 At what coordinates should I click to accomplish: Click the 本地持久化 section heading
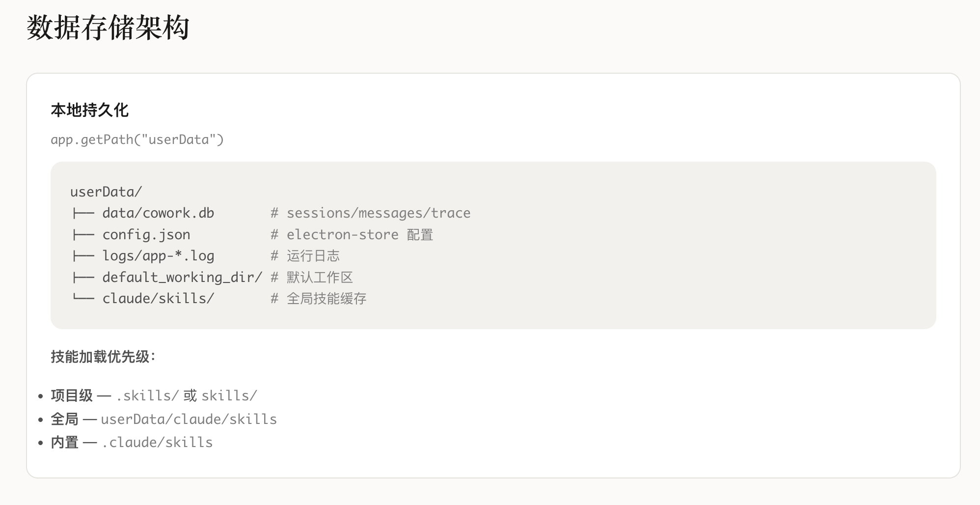89,110
